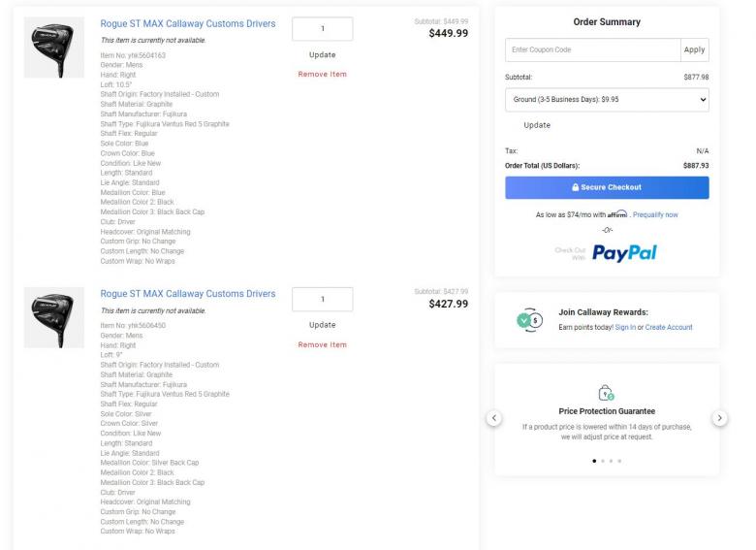756x550 pixels.
Task: Remove the $449.99 driver item
Action: point(322,75)
